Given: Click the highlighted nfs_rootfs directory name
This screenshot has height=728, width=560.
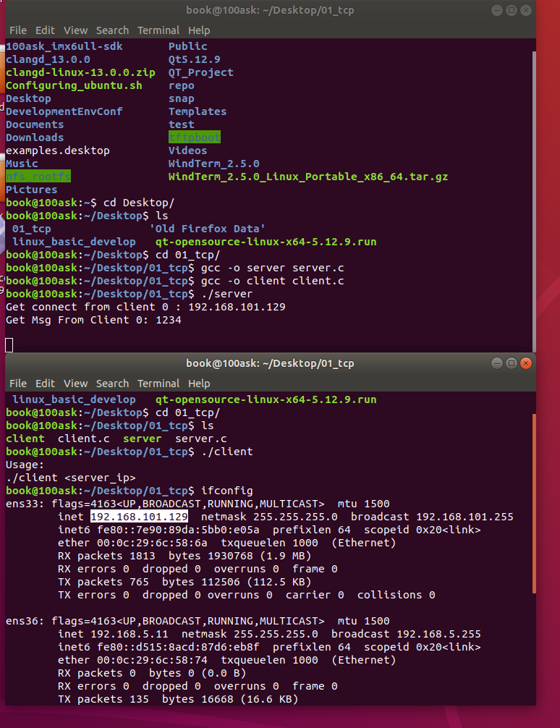Looking at the screenshot, I should tap(38, 177).
